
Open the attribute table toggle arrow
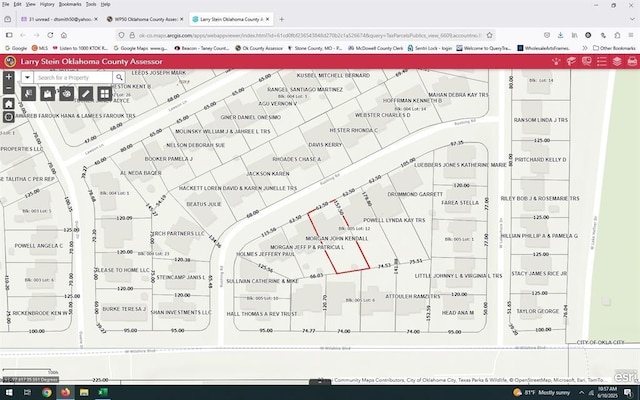(320, 382)
